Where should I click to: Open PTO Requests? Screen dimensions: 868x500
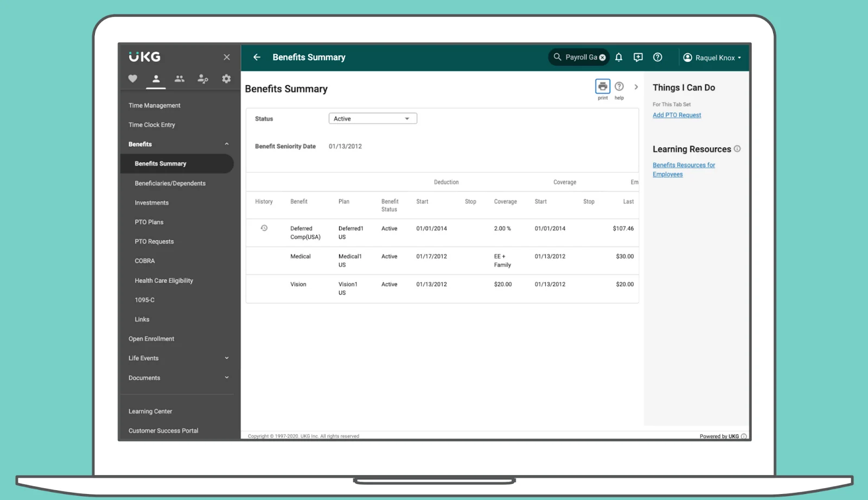(x=155, y=242)
